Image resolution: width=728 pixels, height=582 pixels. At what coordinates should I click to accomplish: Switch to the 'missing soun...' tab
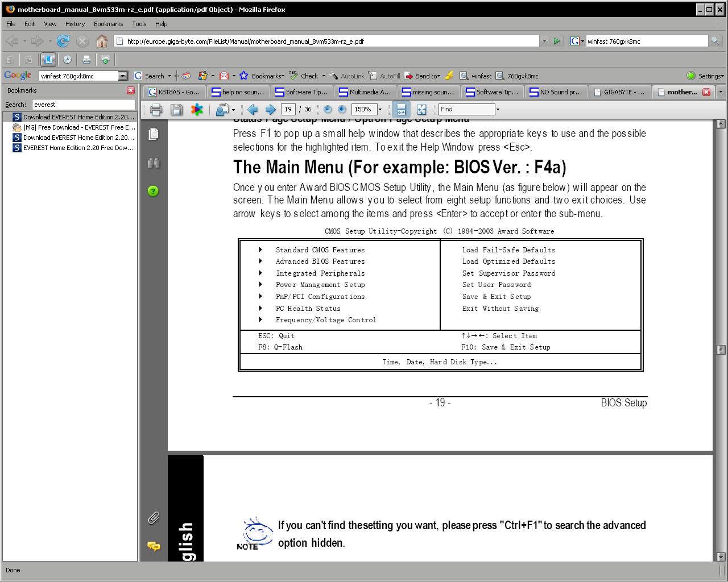coord(428,92)
